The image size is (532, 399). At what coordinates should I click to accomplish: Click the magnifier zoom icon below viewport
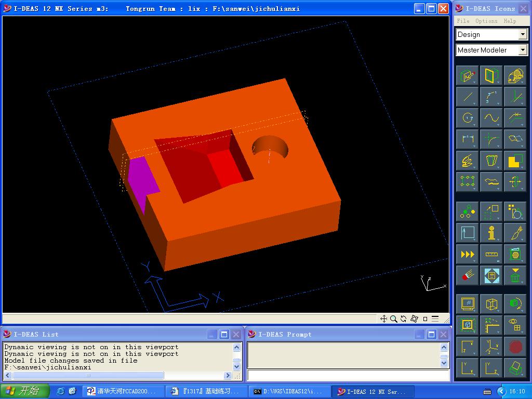394,318
